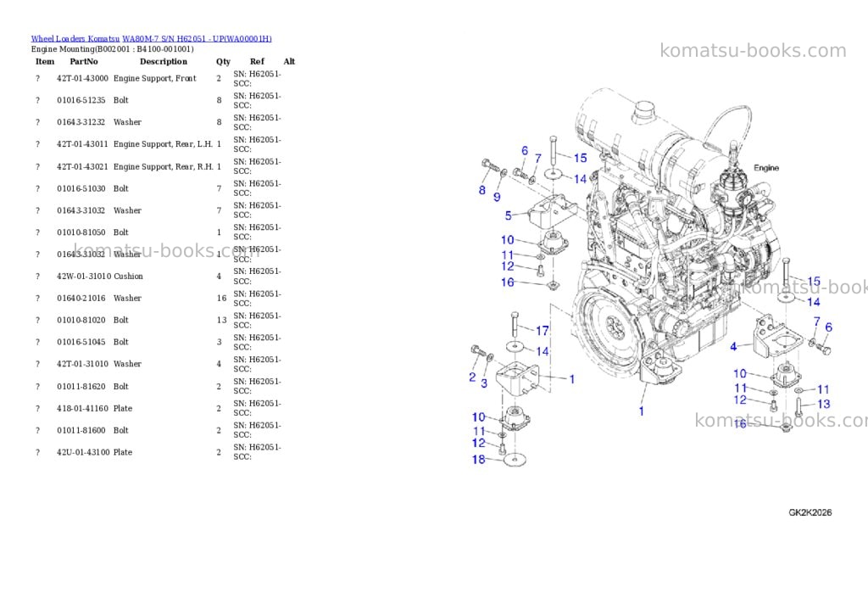Click callout number 4 in diagram
Screen dimensions: 868x615
pyautogui.click(x=733, y=347)
